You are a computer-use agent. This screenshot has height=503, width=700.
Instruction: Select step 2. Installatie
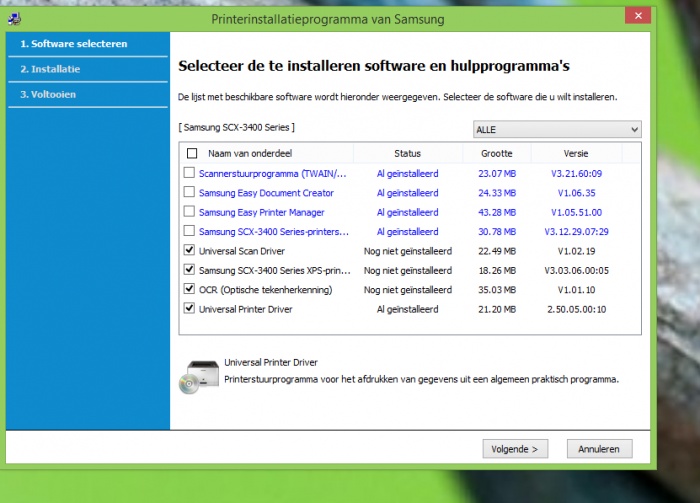[50, 69]
